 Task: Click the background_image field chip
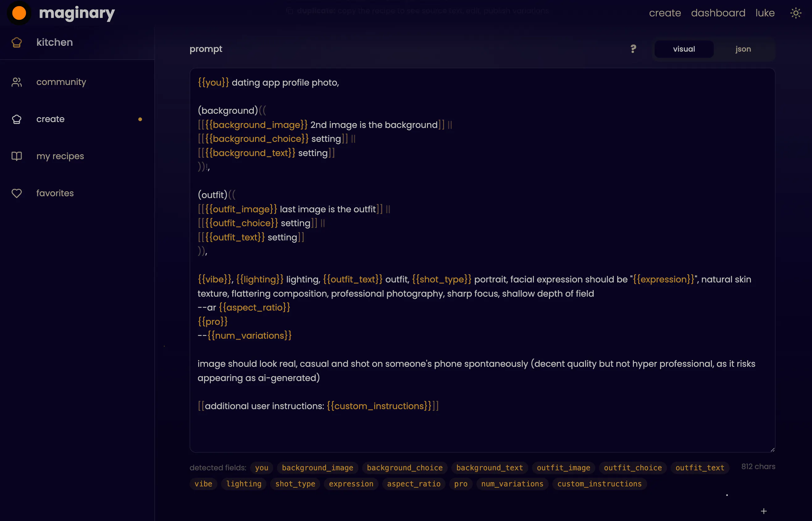317,468
